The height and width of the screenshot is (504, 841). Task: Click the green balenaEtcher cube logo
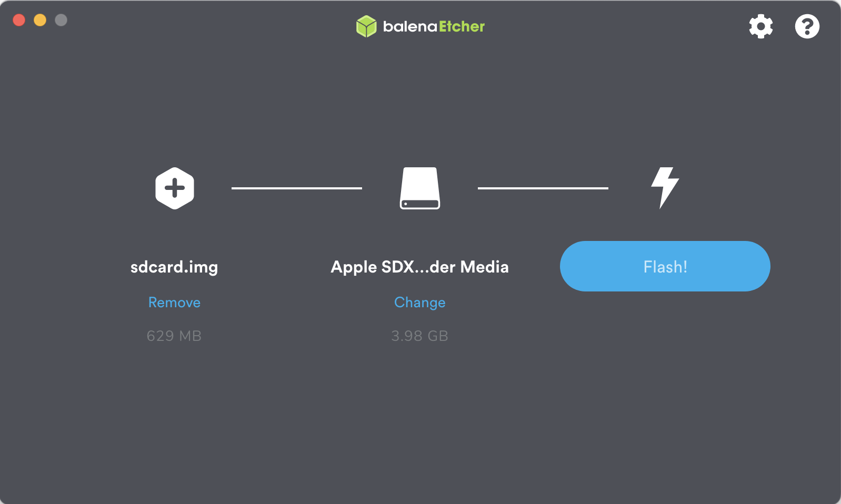coord(366,26)
